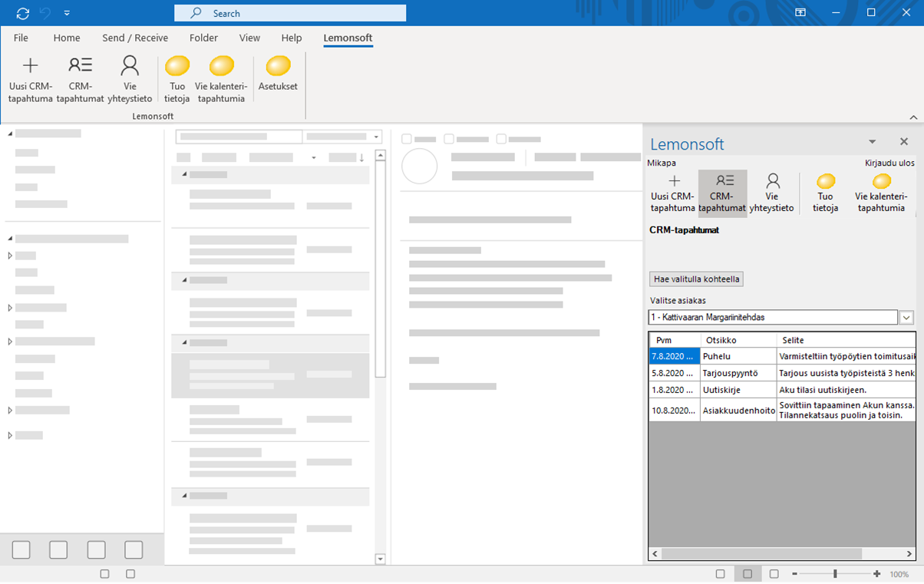Image resolution: width=924 pixels, height=584 pixels.
Task: Click the description starting with Tarjous uusista
Action: tap(845, 373)
